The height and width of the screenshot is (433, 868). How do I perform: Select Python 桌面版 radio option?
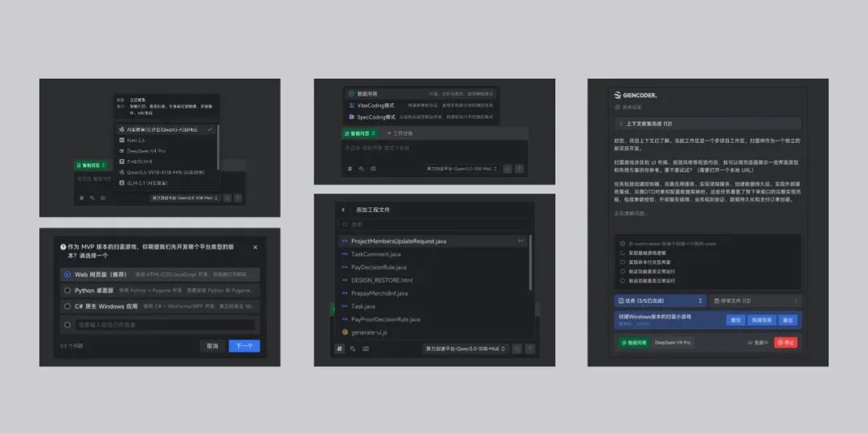pos(68,290)
